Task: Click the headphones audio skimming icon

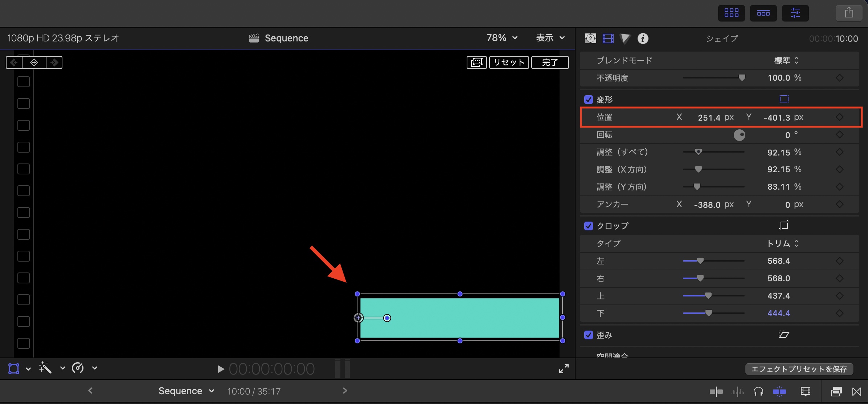Action: click(x=758, y=392)
